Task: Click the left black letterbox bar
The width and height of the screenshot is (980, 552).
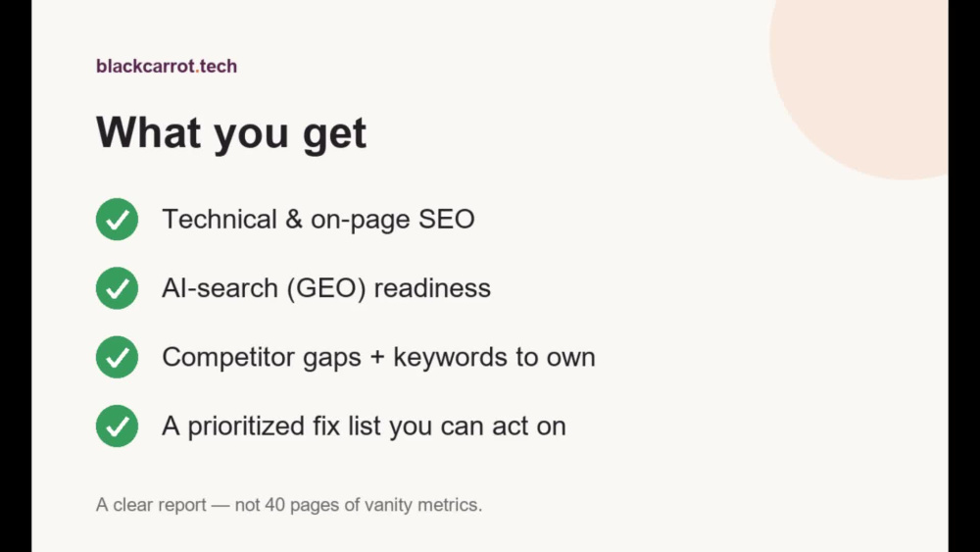Action: (16, 276)
